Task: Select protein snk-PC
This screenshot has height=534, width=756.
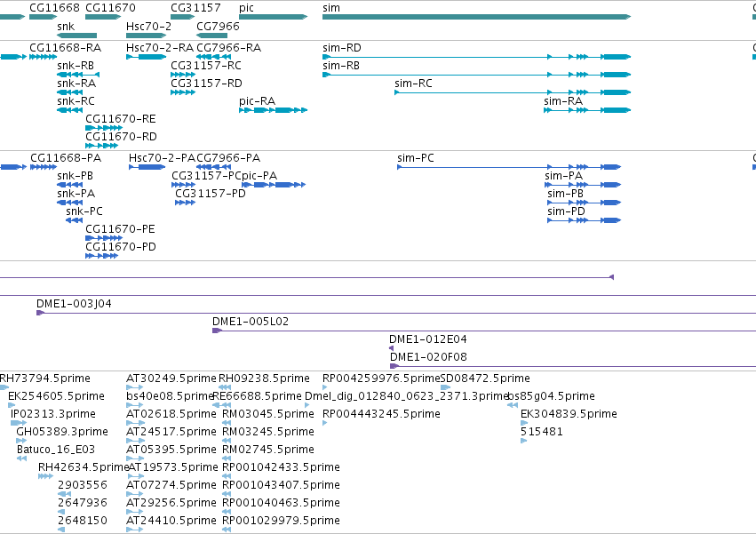Action: tap(74, 221)
